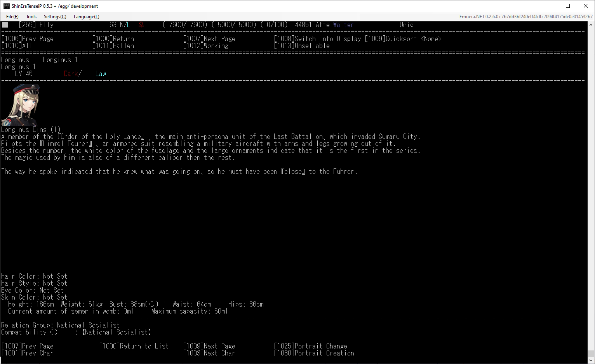Screen dimensions: 595x364
Task: Click 'Hair Style: Not Set' line
Action: point(34,283)
